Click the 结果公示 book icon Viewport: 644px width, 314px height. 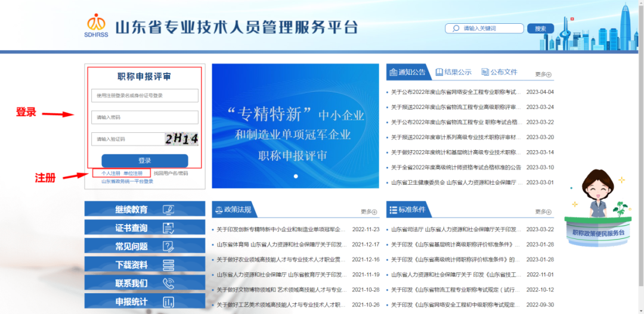coord(439,72)
